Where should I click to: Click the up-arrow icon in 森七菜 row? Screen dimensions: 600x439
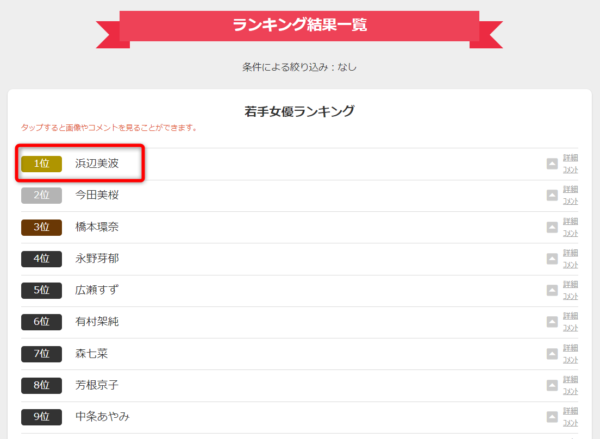coord(552,354)
